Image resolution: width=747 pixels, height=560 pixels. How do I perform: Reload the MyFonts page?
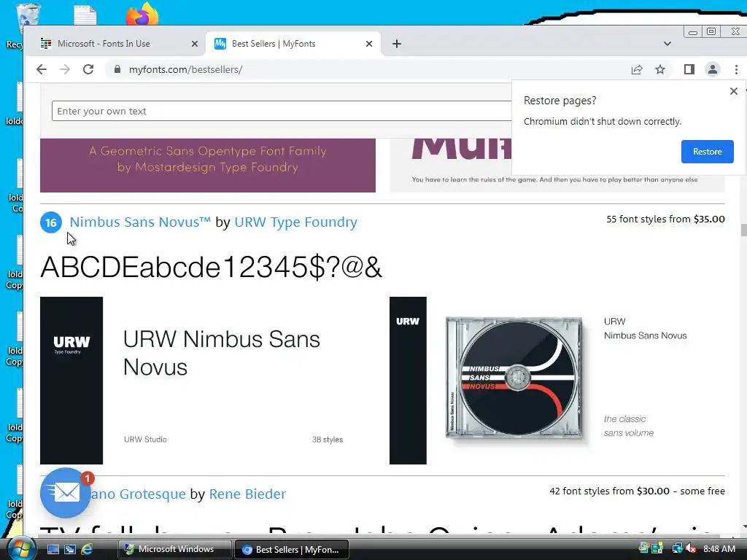[88, 69]
